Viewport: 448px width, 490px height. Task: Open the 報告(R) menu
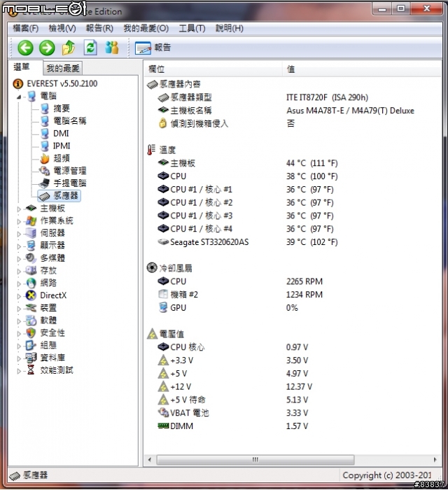99,29
